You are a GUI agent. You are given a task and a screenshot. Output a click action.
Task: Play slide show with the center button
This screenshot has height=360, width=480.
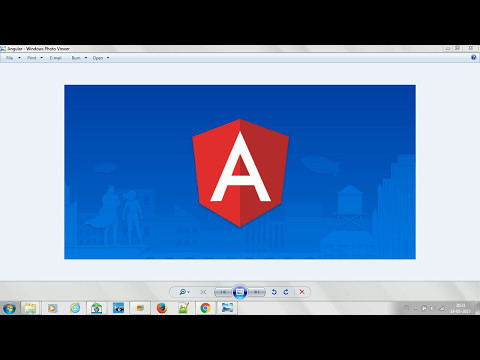click(x=240, y=292)
